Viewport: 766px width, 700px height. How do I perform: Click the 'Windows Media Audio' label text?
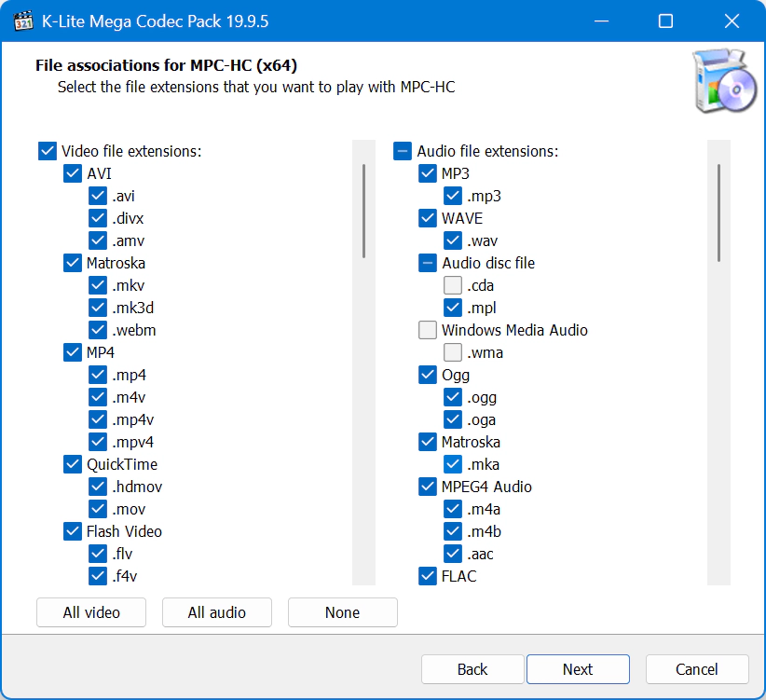tap(514, 330)
